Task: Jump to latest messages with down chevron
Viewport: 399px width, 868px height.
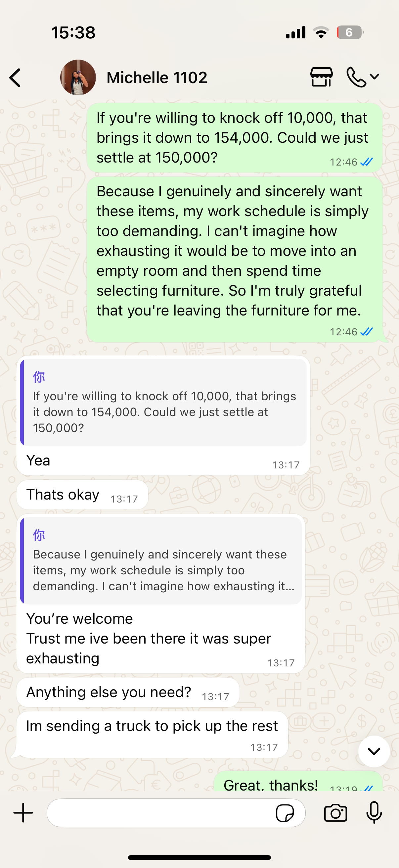Action: point(374,751)
